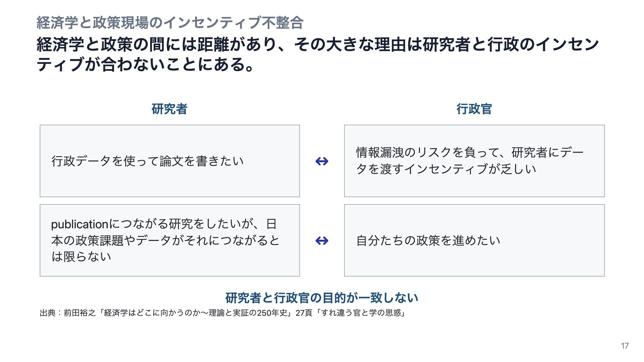
Task: Select the gray subtitle 経済学と政策現場のインセンティブ不整合
Action: (170, 23)
